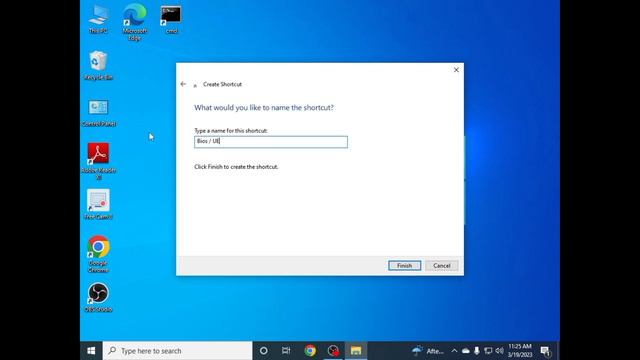Open the Action Center notifications icon
Viewport: 640px width, 360px height.
point(545,351)
